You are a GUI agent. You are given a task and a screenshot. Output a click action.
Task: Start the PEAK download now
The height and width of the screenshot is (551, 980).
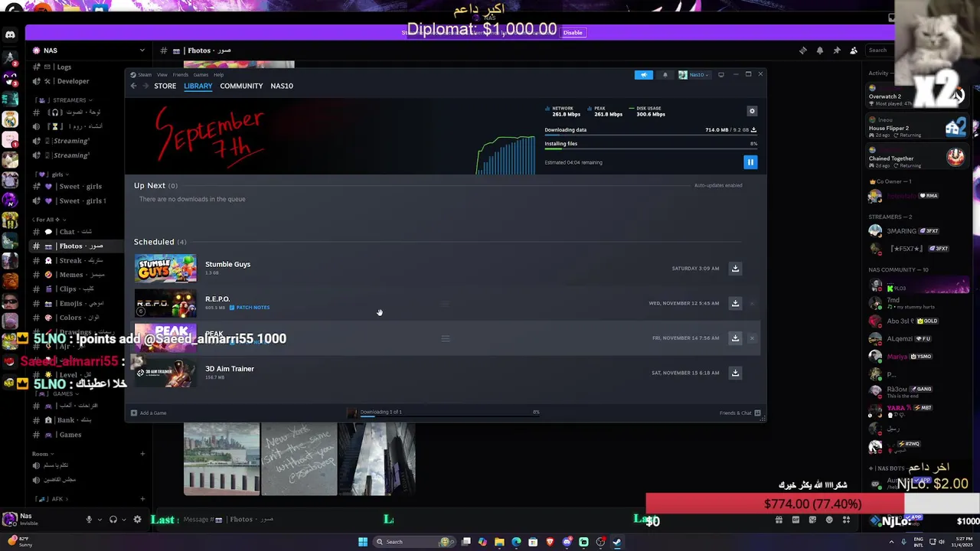(735, 338)
